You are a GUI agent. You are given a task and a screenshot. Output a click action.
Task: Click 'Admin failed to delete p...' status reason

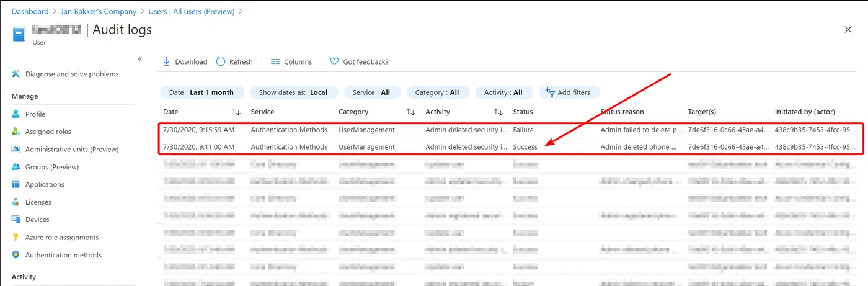(641, 130)
